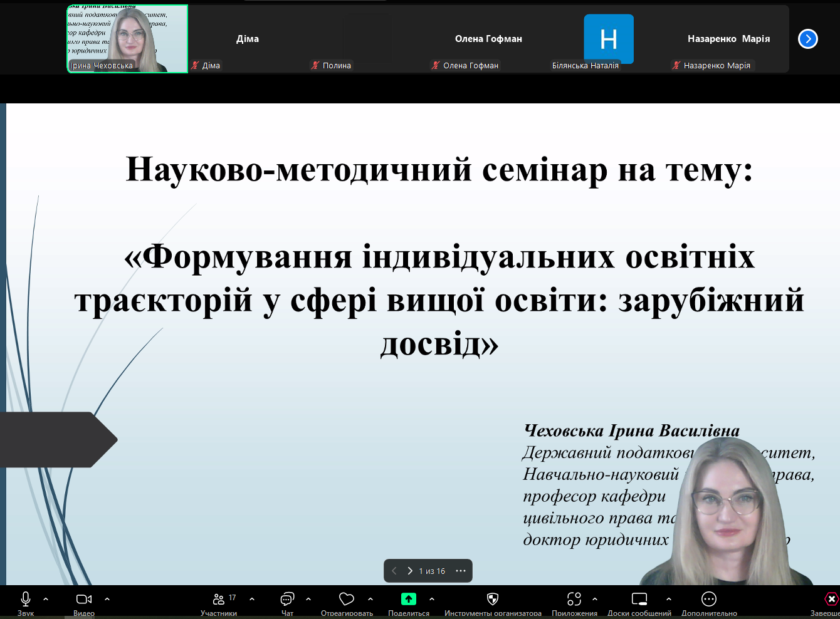Viewport: 840px width, 619px height.
Task: Select Ірина Чеховська video thumbnail
Action: click(127, 39)
